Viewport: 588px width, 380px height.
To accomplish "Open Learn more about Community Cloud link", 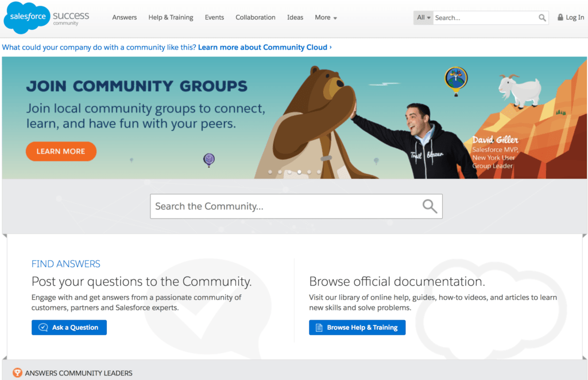I will (265, 47).
